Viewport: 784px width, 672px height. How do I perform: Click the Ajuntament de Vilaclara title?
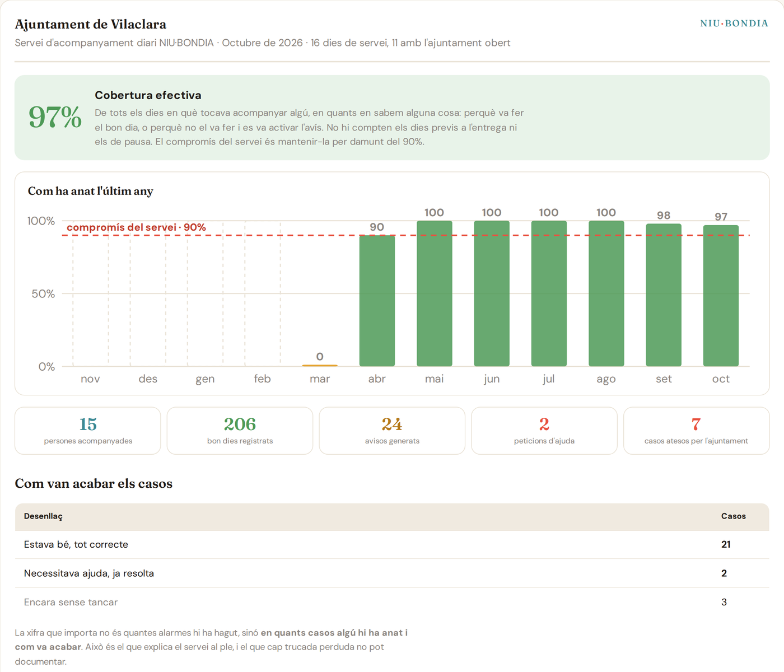[x=90, y=24]
